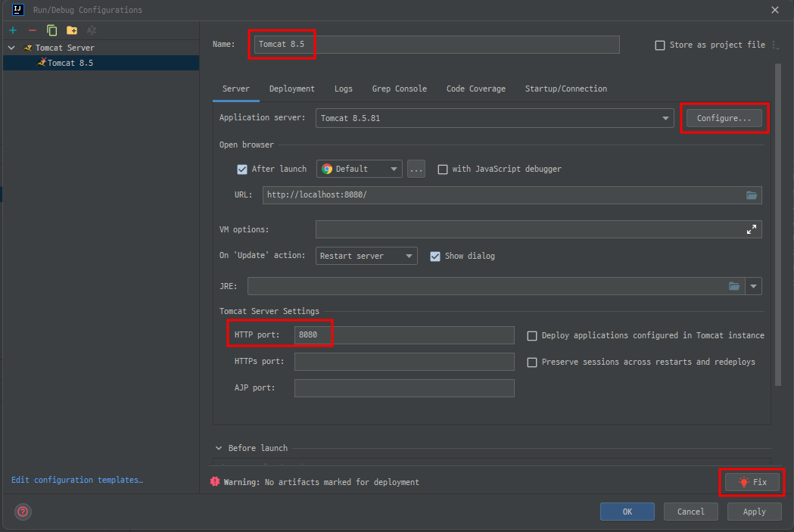Open the Startup/Connection tab

(x=566, y=89)
